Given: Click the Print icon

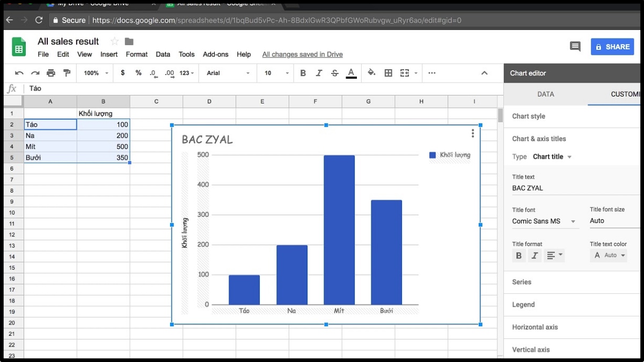Looking at the screenshot, I should pos(51,73).
